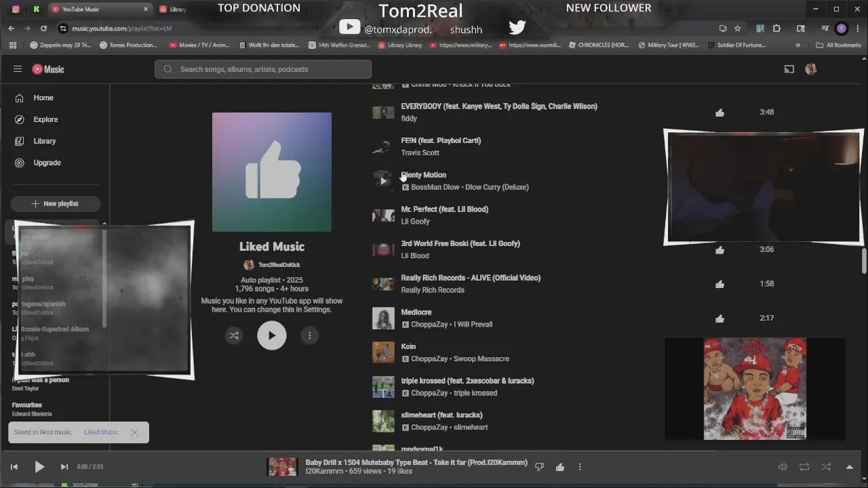This screenshot has width=868, height=488.
Task: Open the Favourites playlist in sidebar
Action: coord(27,405)
